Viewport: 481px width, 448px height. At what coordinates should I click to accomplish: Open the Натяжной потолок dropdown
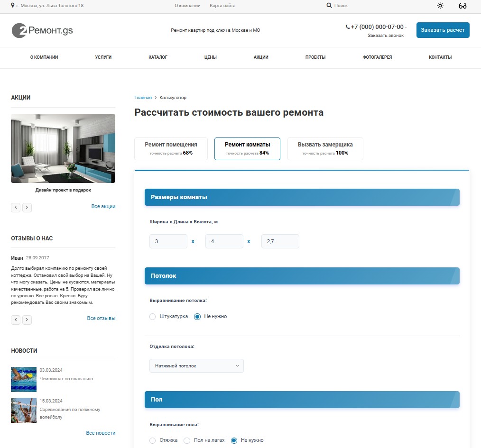point(196,366)
